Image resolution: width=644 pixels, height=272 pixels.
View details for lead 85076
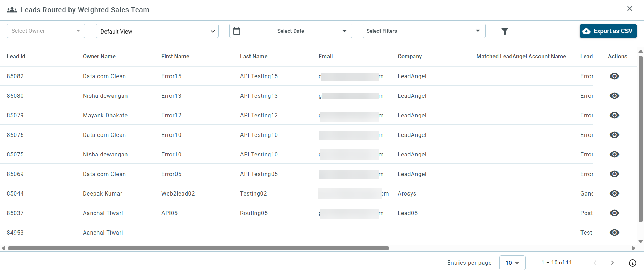click(x=614, y=135)
